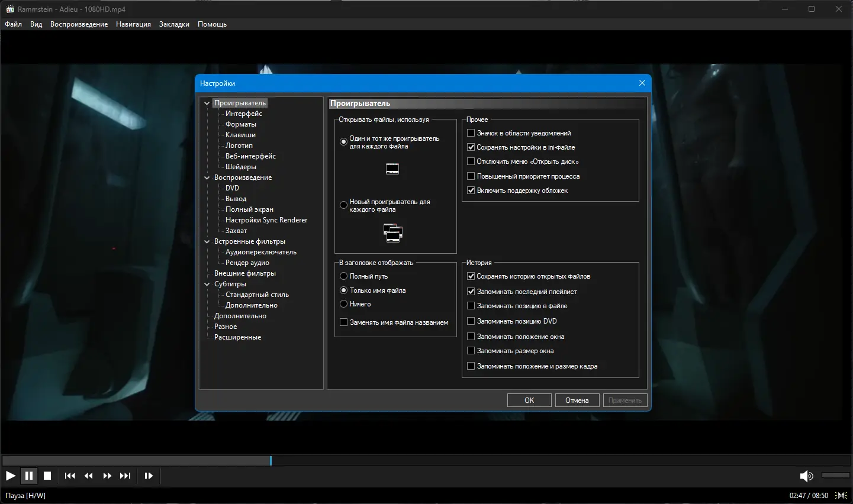Uncheck 'Сохранять настройки в ini-файле'
Viewport: 853px width, 504px height.
pyautogui.click(x=471, y=147)
